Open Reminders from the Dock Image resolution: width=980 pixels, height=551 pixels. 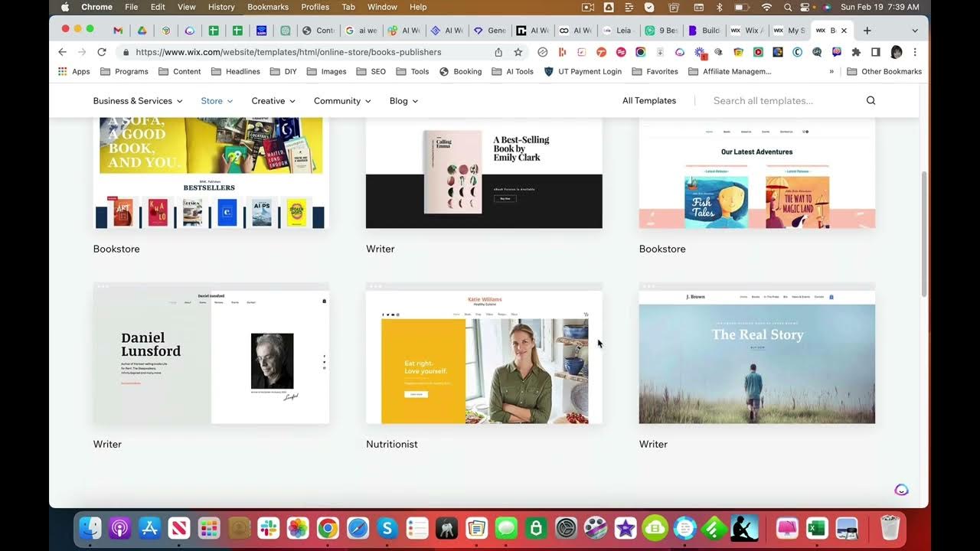[x=416, y=528]
